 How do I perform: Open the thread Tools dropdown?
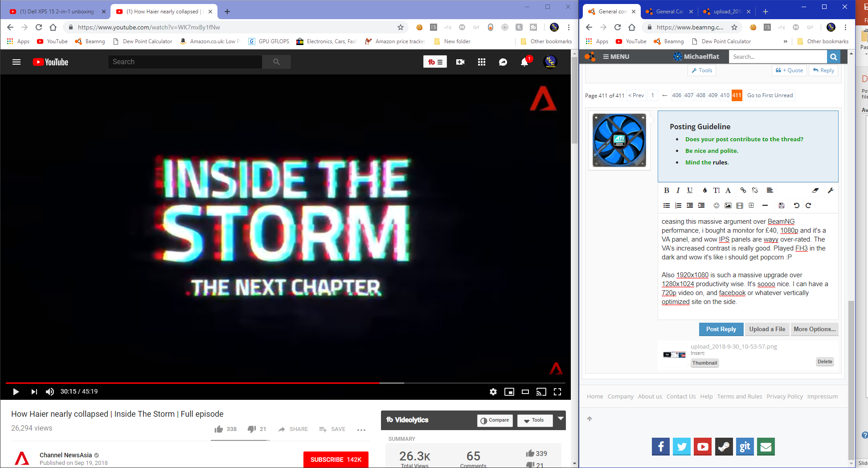[702, 70]
